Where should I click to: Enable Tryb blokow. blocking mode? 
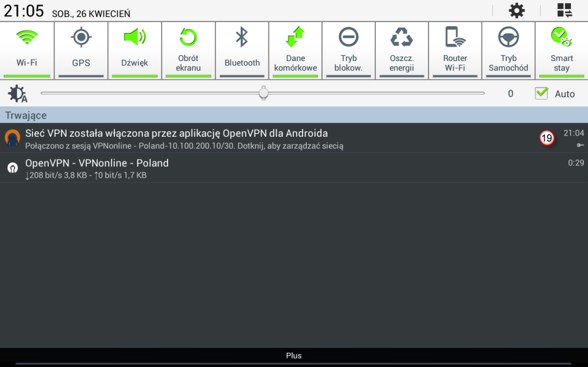pos(348,50)
